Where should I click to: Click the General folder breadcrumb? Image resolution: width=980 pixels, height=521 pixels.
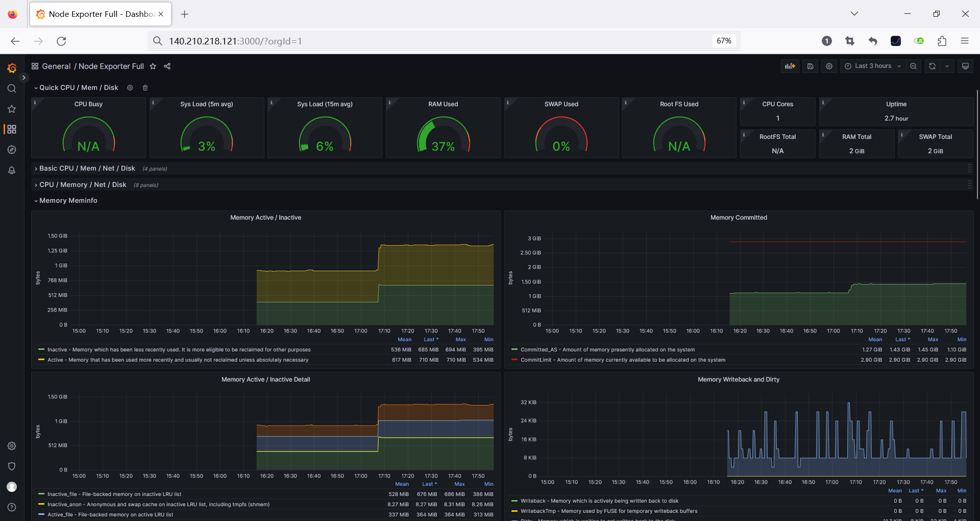(56, 66)
